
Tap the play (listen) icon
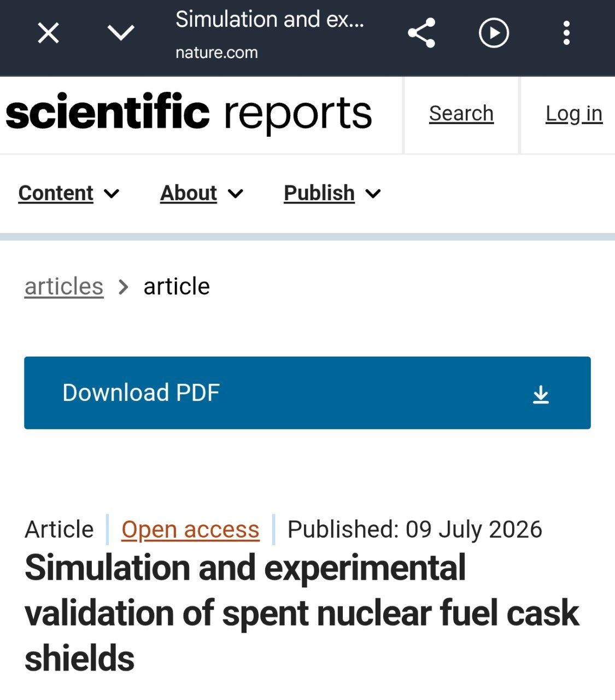(494, 33)
